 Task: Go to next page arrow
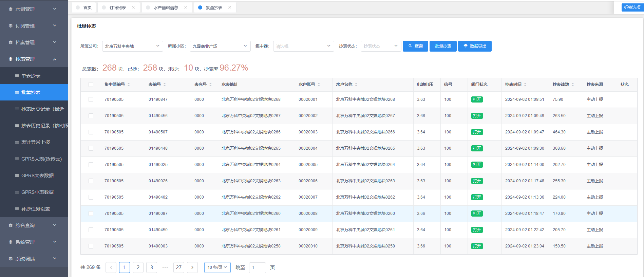click(192, 267)
